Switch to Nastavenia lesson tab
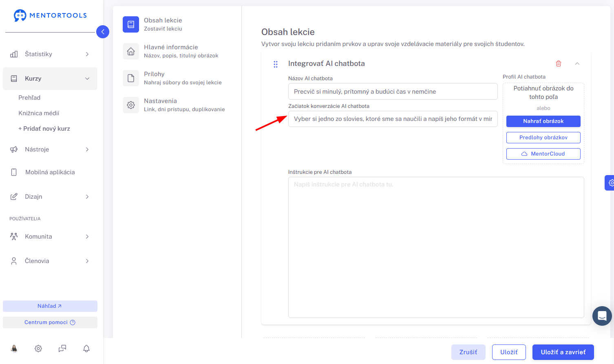The image size is (614, 364). coord(174,105)
